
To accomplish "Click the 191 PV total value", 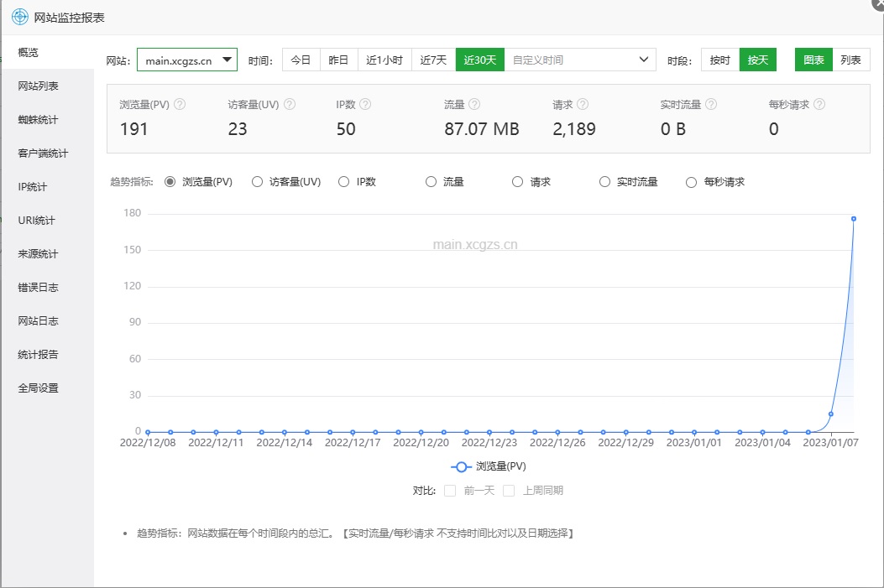I will (x=133, y=129).
